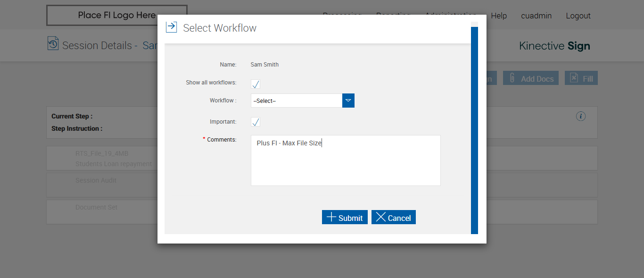Click the Session Details history icon
This screenshot has width=644, height=278.
click(53, 43)
